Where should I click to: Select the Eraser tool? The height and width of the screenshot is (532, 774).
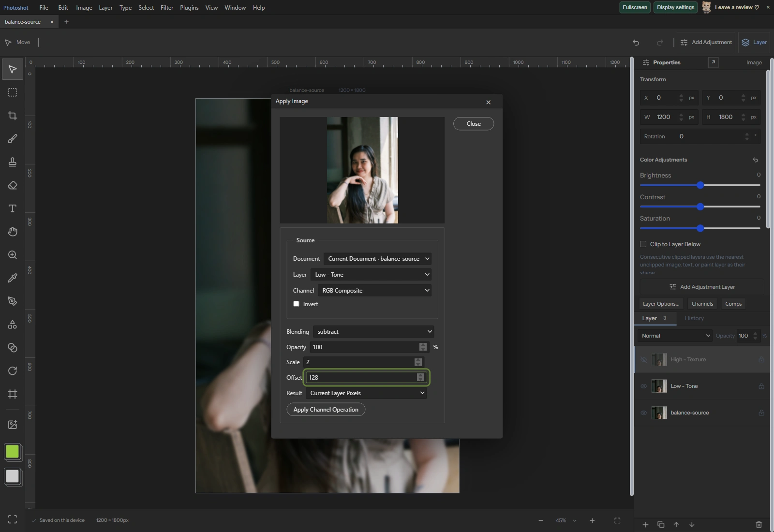(13, 185)
